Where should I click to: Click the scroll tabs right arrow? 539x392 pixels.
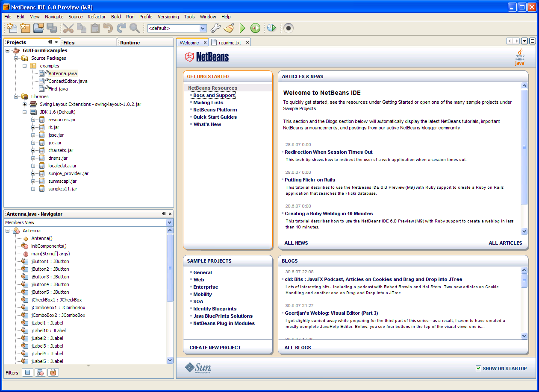(x=516, y=41)
